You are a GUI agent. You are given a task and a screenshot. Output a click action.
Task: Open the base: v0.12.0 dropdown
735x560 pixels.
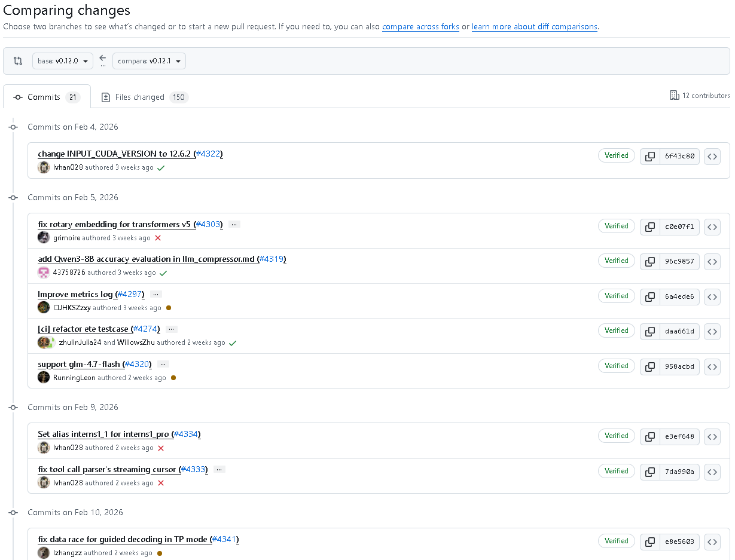[63, 61]
